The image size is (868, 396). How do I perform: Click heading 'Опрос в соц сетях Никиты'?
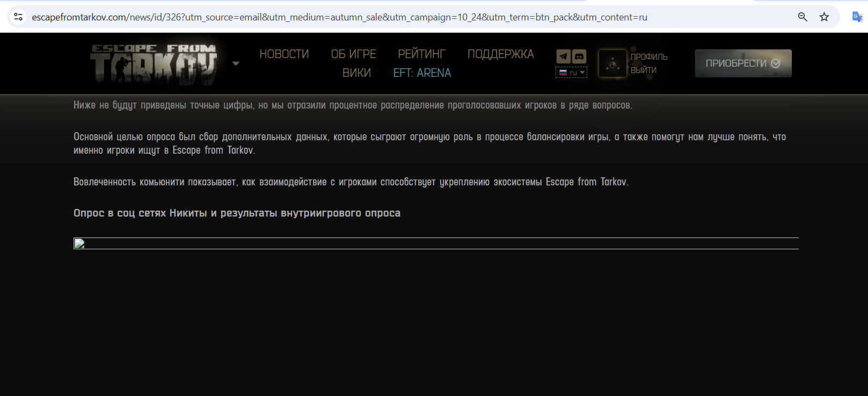tap(237, 213)
